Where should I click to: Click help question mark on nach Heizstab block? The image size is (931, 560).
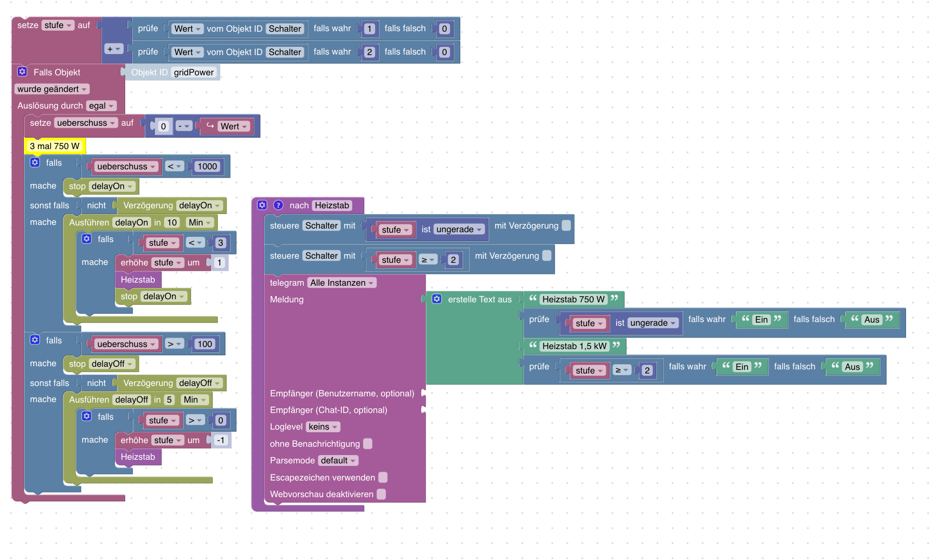click(278, 205)
